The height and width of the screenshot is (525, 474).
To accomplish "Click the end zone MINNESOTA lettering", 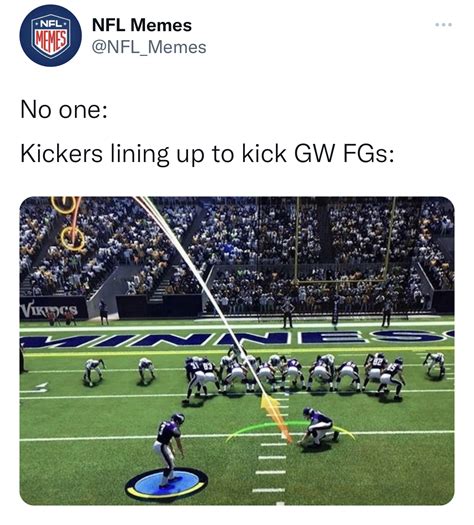I will (x=237, y=338).
